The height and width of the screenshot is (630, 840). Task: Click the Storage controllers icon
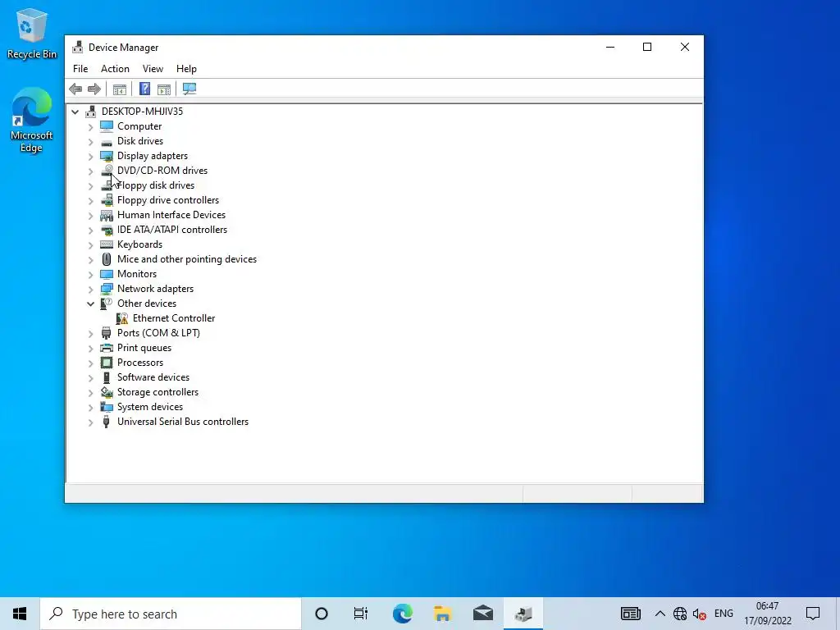tap(107, 392)
